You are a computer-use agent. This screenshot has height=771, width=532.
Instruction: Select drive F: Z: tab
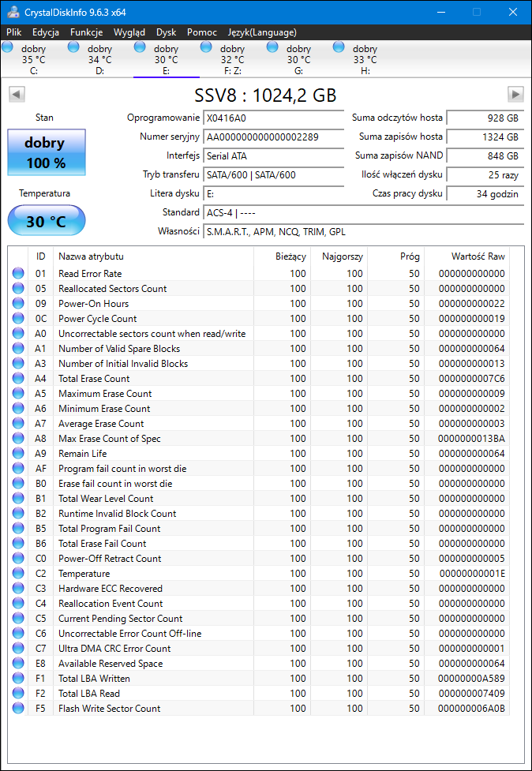pos(233,59)
